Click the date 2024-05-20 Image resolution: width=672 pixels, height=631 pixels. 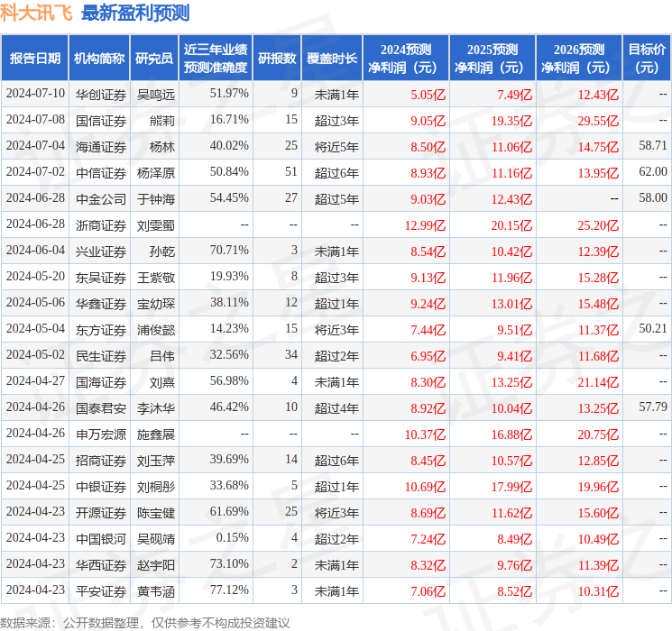pos(35,277)
